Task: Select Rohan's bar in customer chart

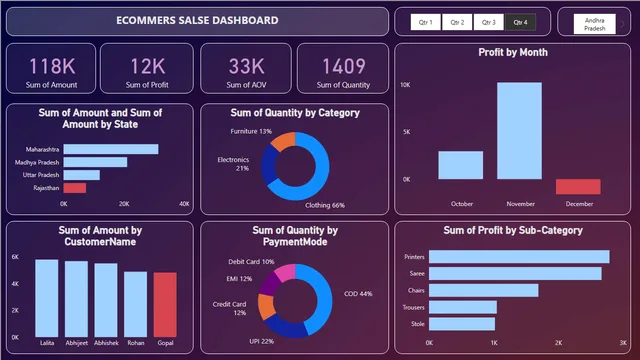Action: click(136, 304)
